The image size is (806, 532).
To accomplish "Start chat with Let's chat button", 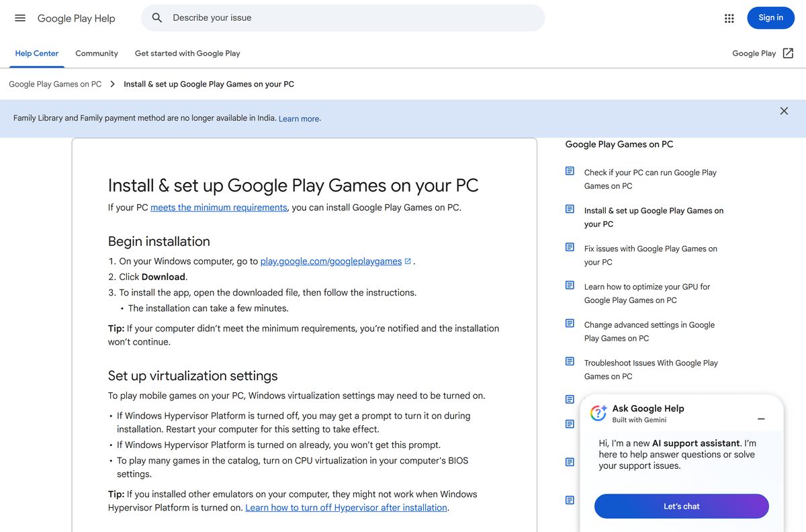I will (x=681, y=506).
